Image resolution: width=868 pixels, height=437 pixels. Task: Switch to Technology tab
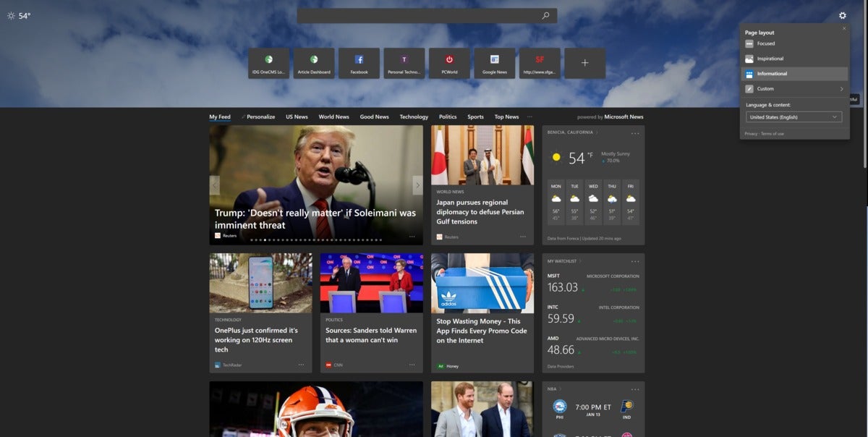point(414,116)
